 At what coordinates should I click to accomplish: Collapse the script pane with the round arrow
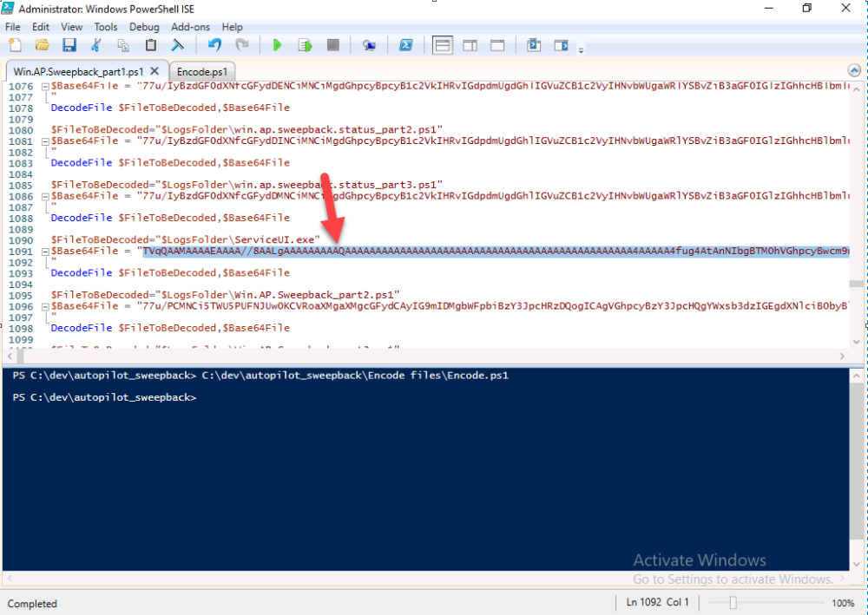(854, 70)
